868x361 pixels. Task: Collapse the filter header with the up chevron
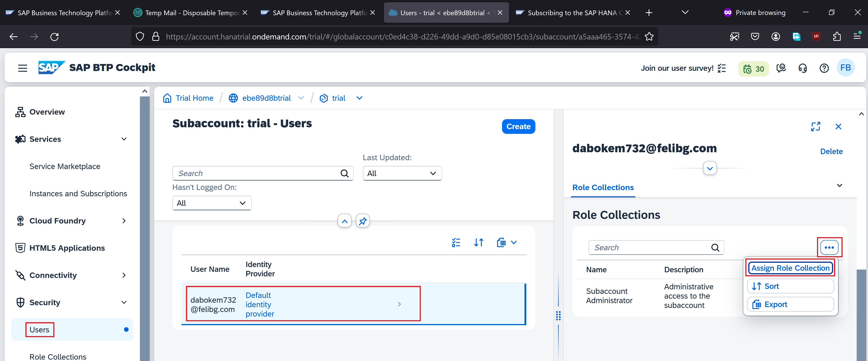pos(344,221)
